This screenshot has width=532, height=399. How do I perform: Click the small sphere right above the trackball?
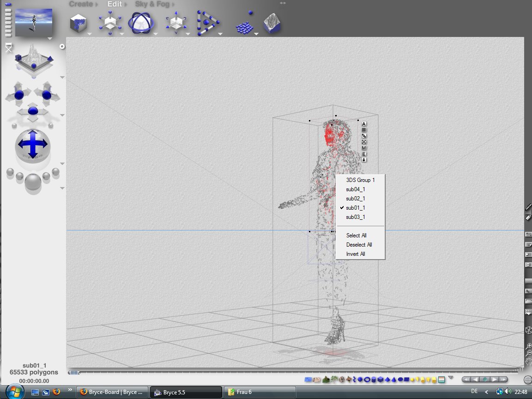point(50,126)
